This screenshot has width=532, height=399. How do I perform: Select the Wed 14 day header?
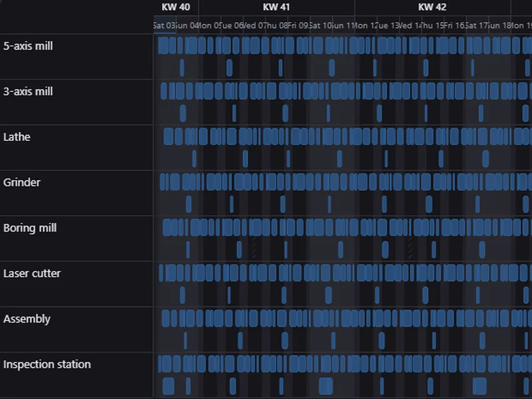coord(410,25)
